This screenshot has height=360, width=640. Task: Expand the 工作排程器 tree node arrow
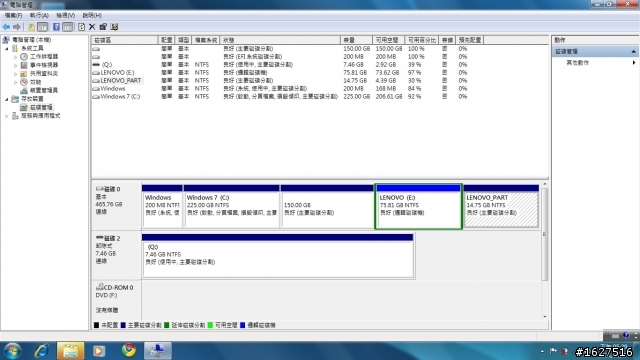point(16,57)
